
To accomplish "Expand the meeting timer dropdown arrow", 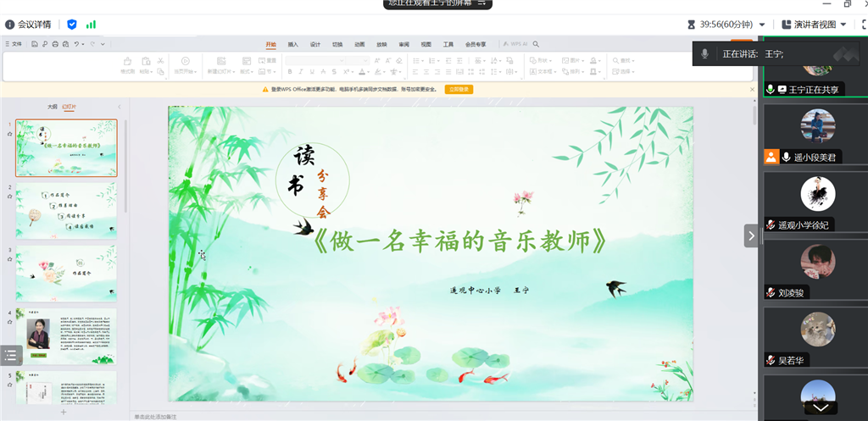I will click(x=762, y=25).
